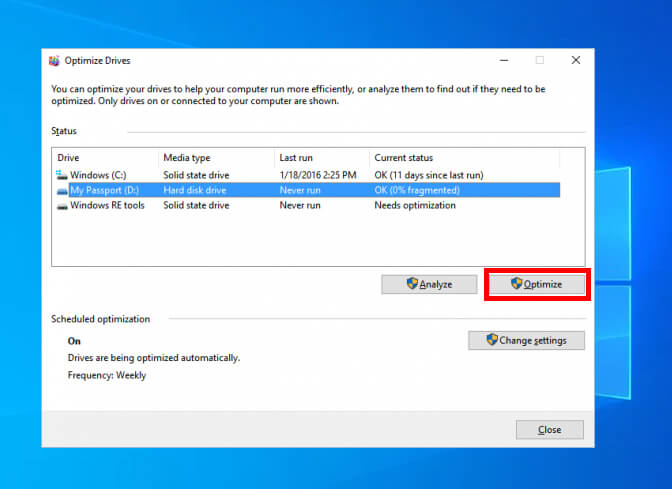Click Solid state drive cell for Windows (C:)

(x=196, y=175)
